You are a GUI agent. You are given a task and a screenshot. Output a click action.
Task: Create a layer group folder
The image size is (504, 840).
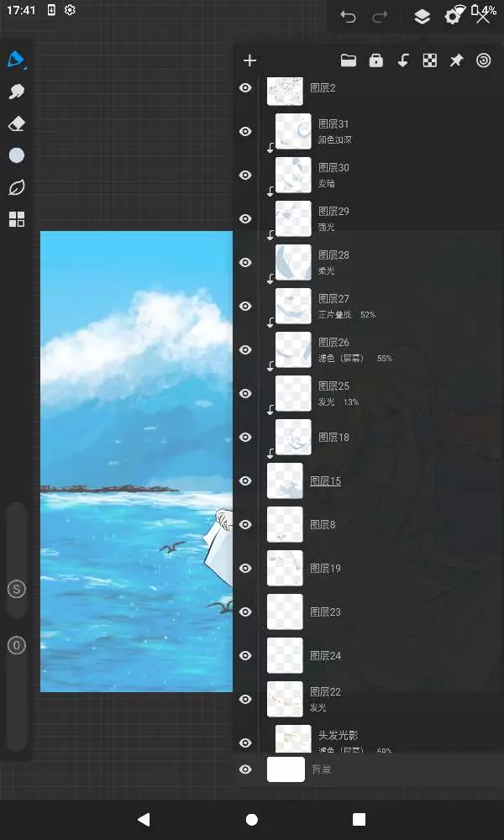coord(349,60)
